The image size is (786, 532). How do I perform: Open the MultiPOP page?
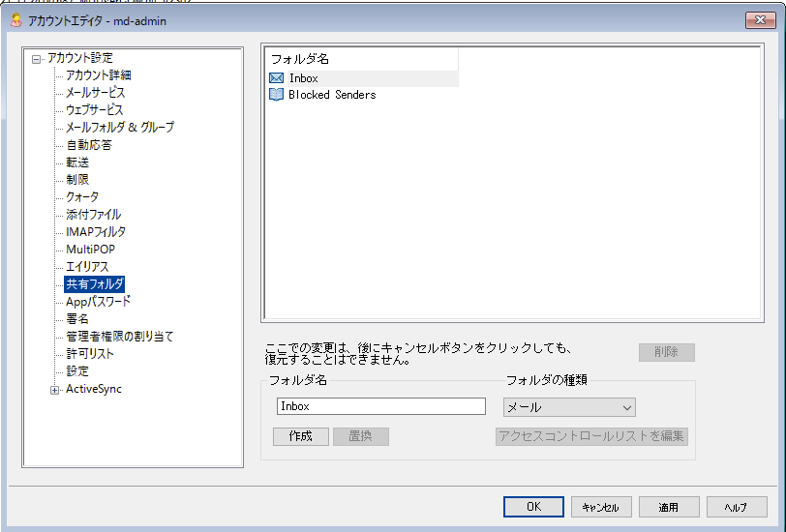point(90,250)
